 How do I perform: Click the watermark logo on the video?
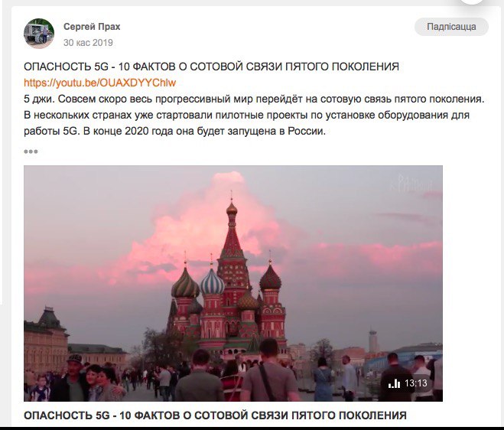[411, 184]
